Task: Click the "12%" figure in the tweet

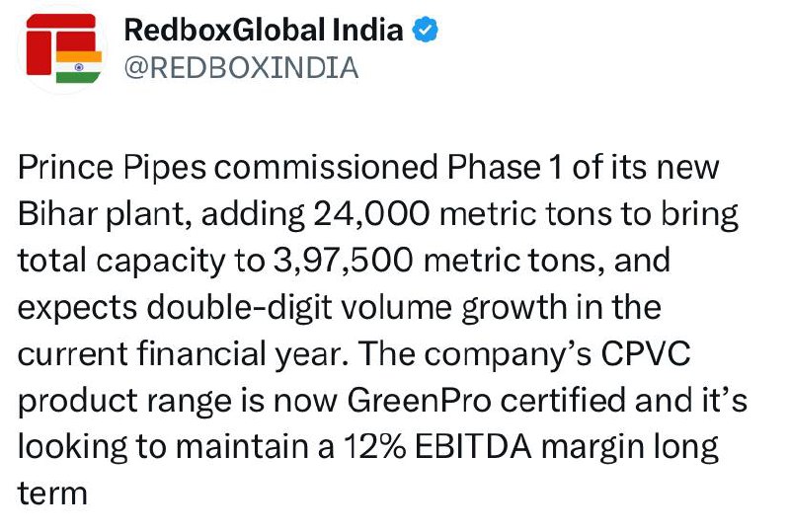Action: (x=375, y=447)
